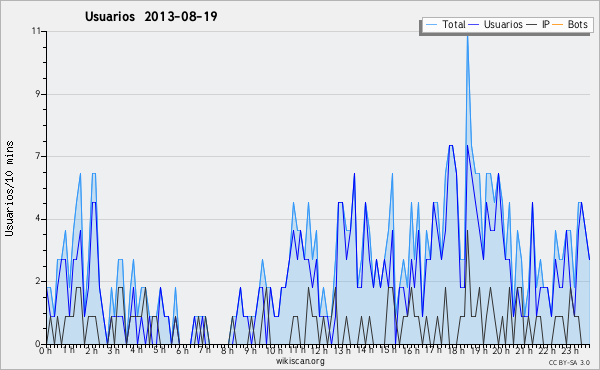Image resolution: width=600 pixels, height=370 pixels.
Task: Click the tallest Total peak near 11
Action: (467, 37)
